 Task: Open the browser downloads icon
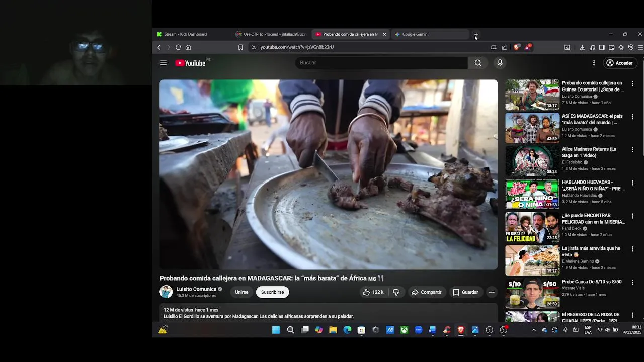coord(582,47)
